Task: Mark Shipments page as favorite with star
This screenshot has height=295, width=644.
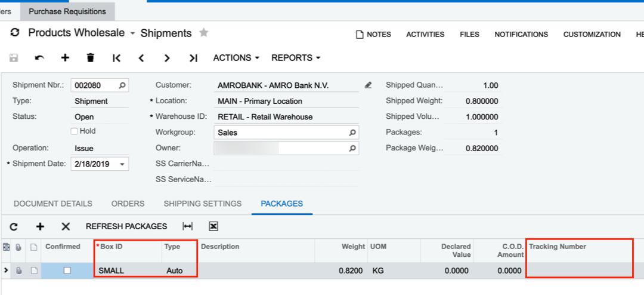Action: point(204,33)
